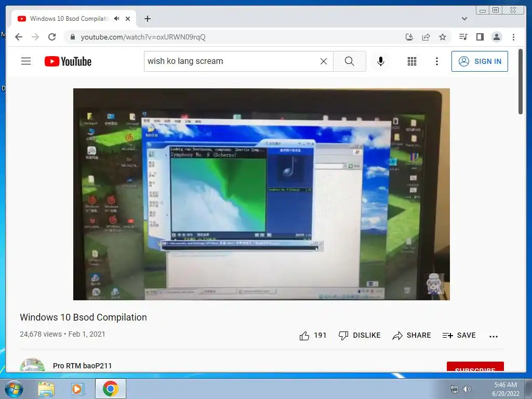Screen dimensions: 532x399
Task: Open the Chrome profile avatar
Action: click(497, 37)
